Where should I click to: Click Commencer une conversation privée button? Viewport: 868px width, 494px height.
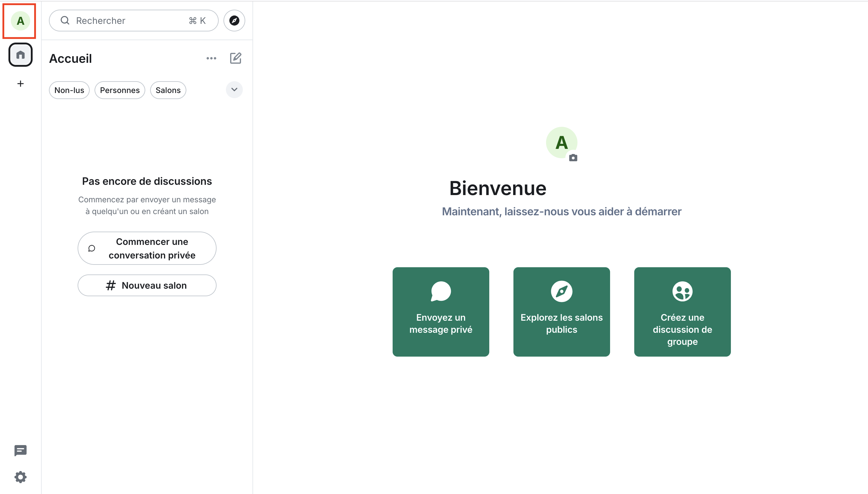pyautogui.click(x=147, y=248)
